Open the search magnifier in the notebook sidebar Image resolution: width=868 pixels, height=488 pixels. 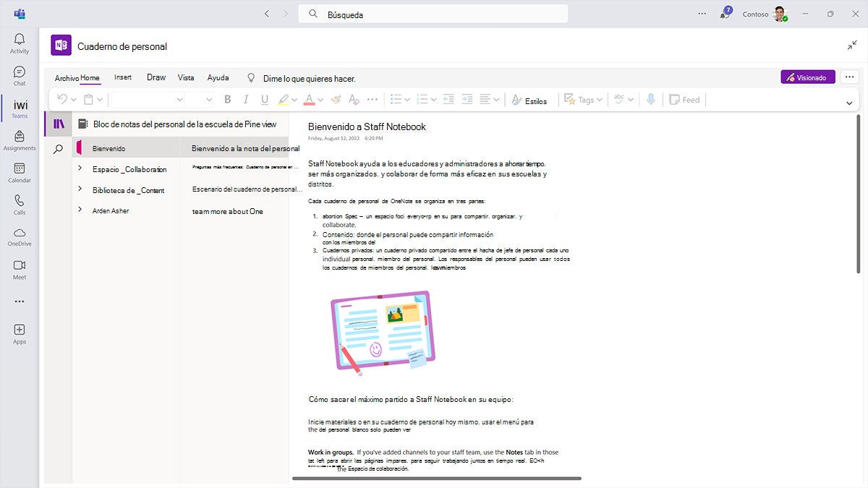coord(58,149)
